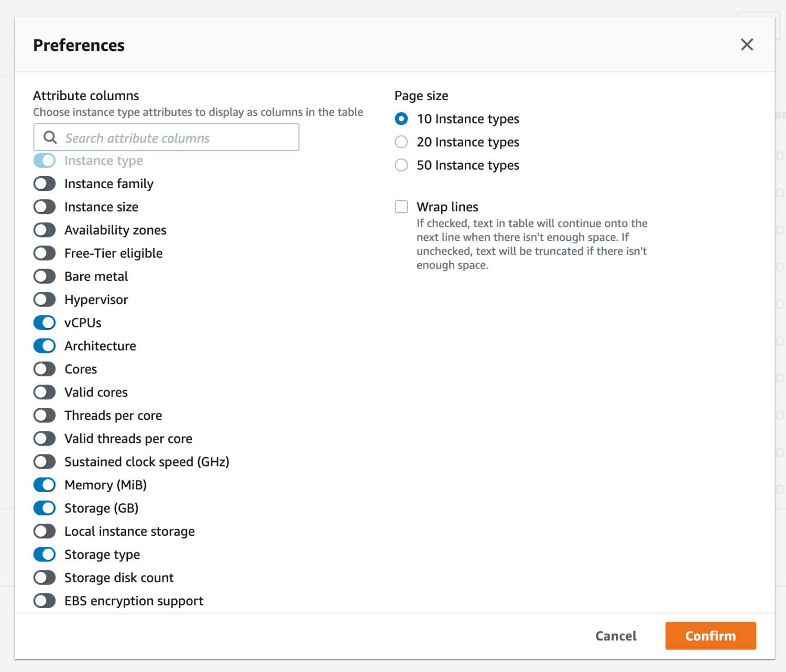Switch off the Architecture column
786x672 pixels.
45,346
